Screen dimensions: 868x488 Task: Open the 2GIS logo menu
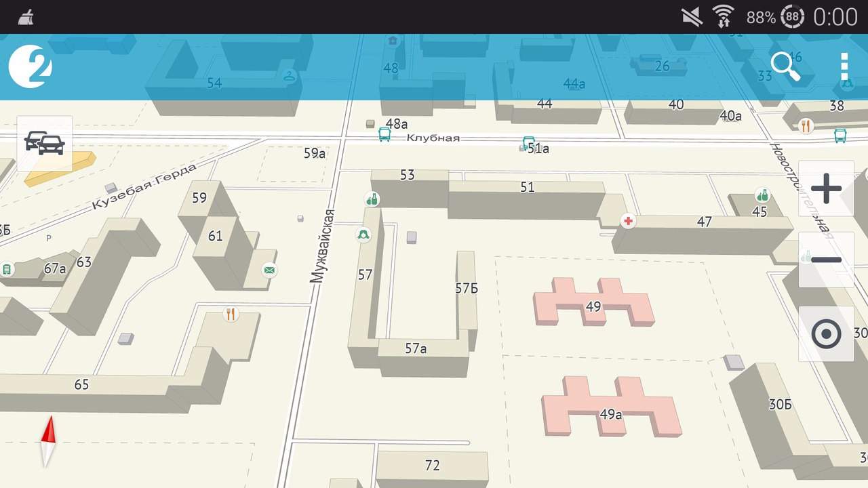click(30, 66)
